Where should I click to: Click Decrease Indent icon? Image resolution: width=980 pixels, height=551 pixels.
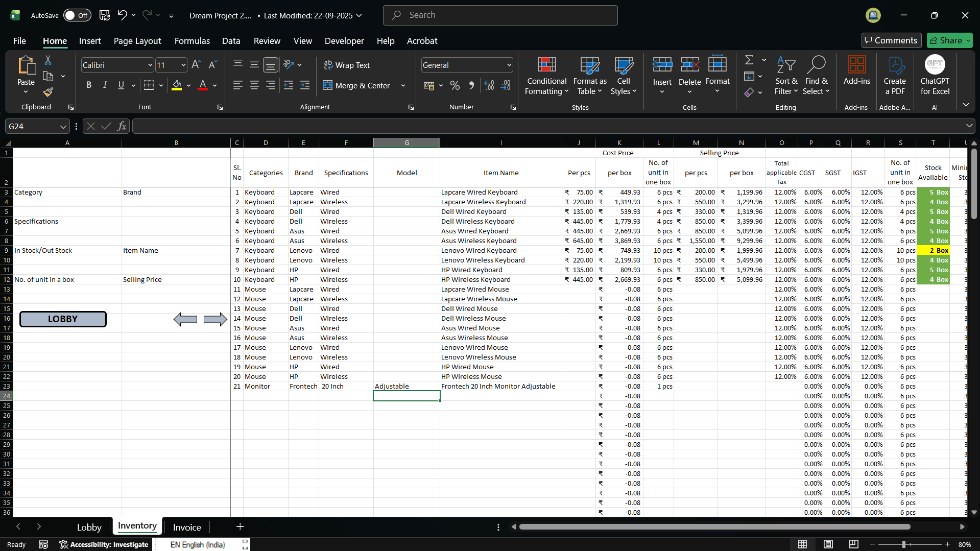(289, 85)
